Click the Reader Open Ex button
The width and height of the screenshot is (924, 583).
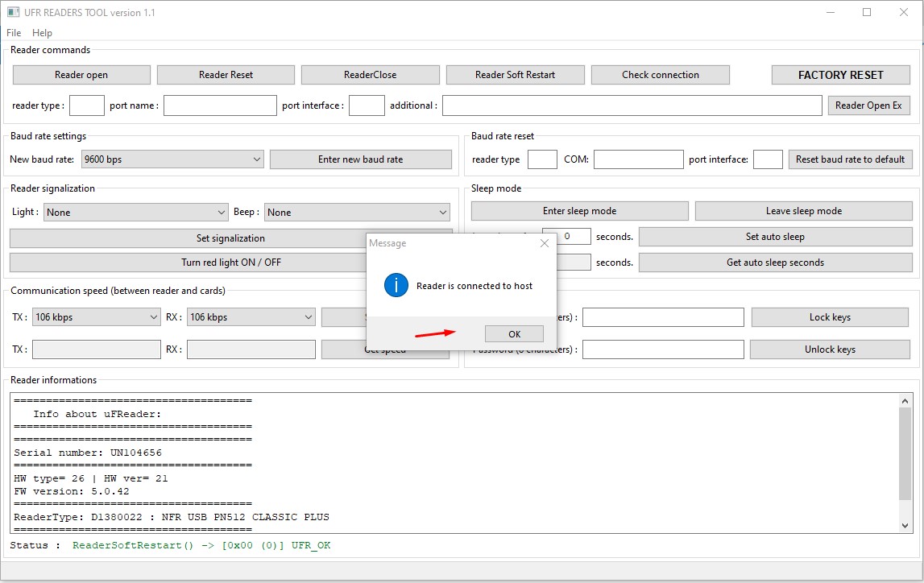click(868, 105)
